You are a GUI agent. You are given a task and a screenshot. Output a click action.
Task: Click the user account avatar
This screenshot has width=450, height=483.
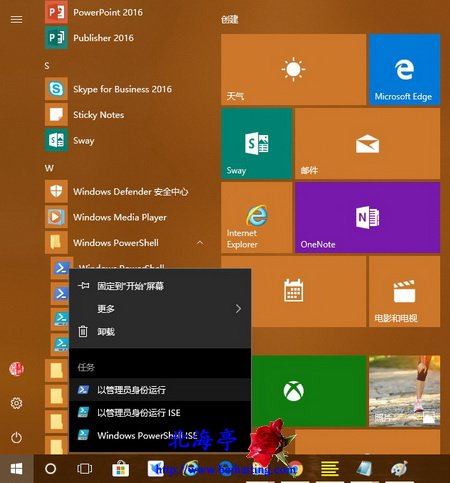coord(16,369)
